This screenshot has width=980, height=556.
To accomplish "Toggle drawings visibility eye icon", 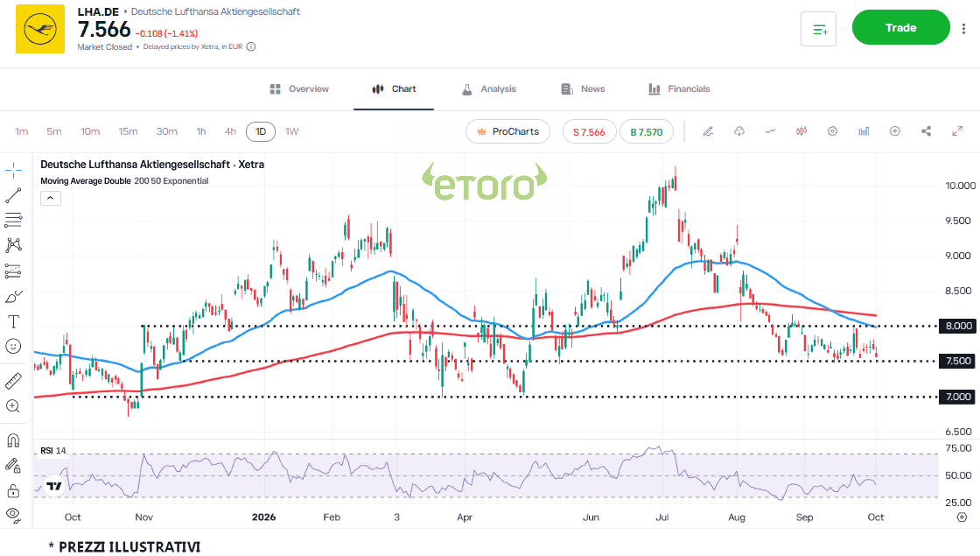I will click(x=13, y=515).
